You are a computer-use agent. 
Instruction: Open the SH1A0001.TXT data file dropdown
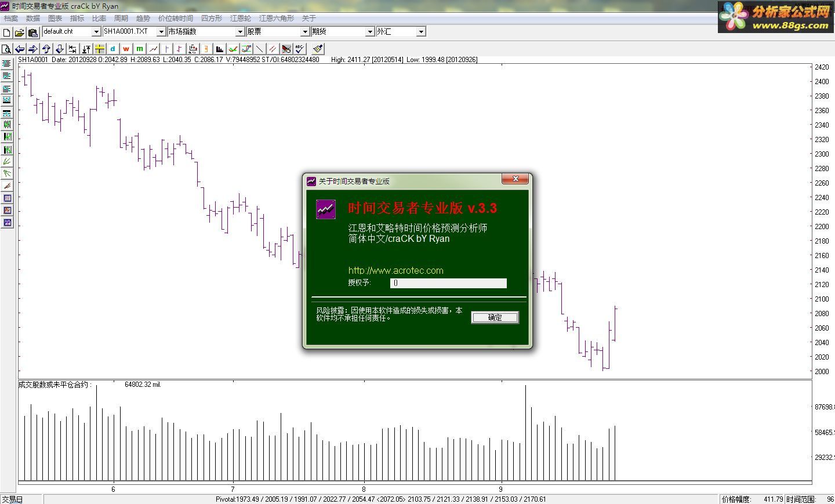161,32
